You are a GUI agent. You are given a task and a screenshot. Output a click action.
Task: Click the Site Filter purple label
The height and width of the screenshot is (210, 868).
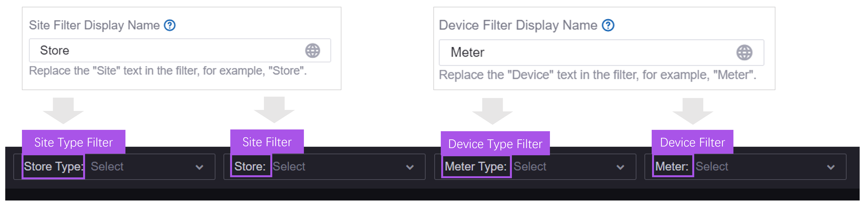[x=267, y=142]
